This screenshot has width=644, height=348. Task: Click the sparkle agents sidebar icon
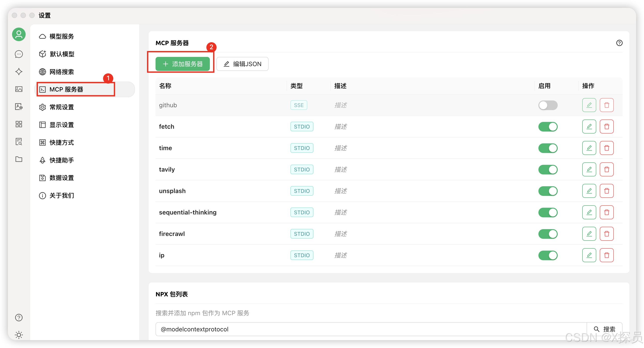19,72
